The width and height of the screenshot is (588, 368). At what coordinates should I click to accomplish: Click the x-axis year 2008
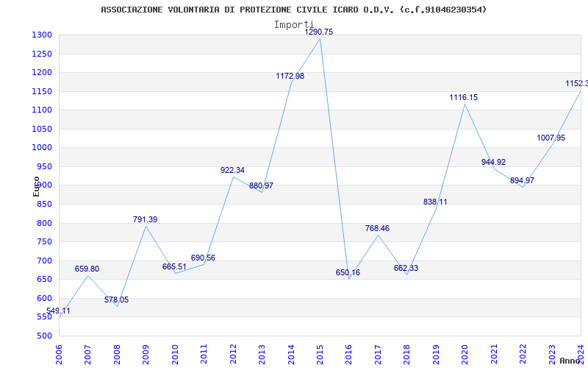(117, 354)
